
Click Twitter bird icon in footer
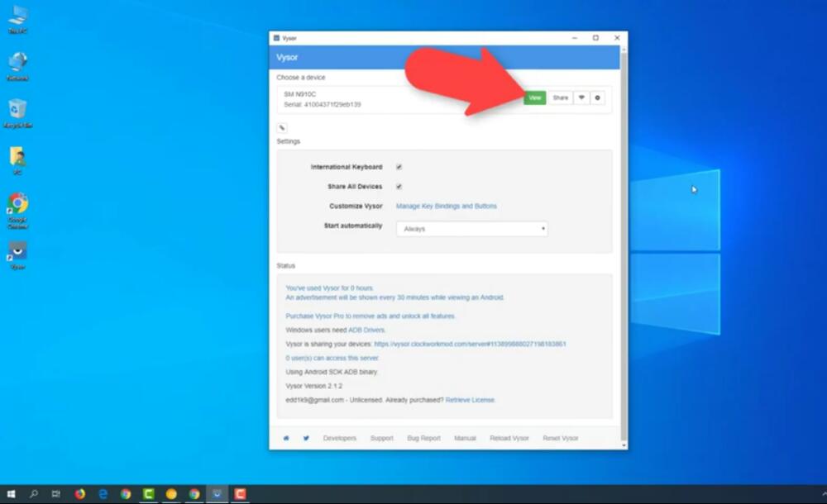tap(306, 438)
